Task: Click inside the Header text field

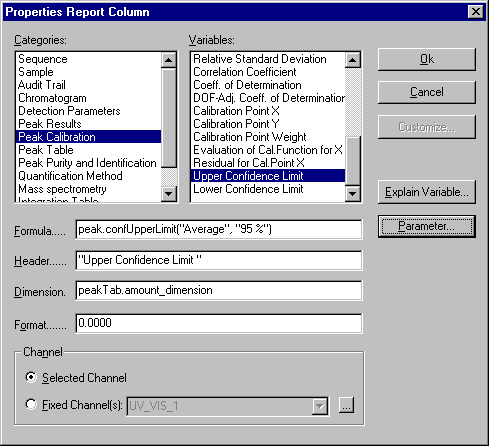Action: pos(219,260)
